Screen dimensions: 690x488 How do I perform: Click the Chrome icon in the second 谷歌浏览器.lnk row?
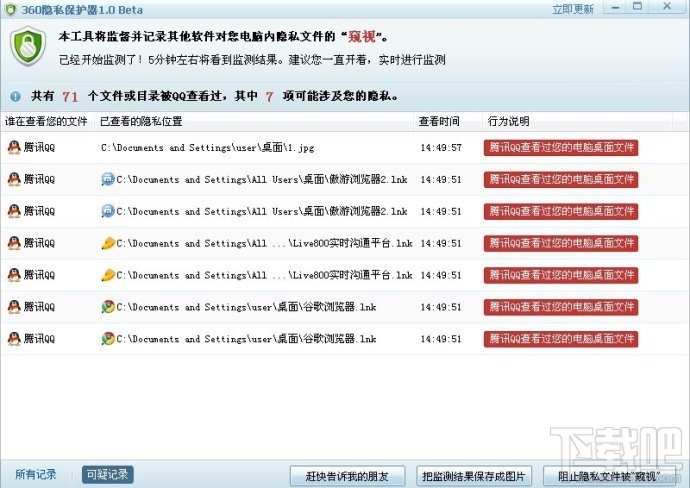click(x=108, y=339)
